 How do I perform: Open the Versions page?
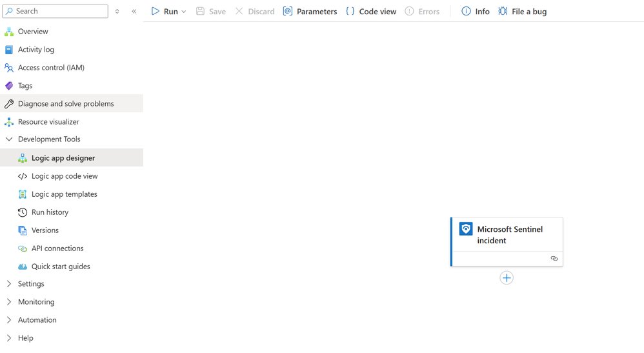tap(72, 230)
